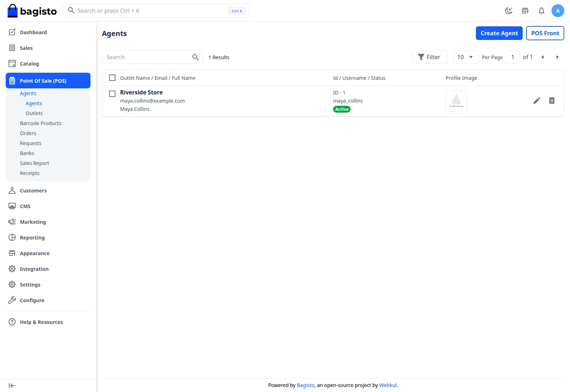Delete Riverside Store agent trash icon
The height and width of the screenshot is (392, 570).
pos(552,100)
